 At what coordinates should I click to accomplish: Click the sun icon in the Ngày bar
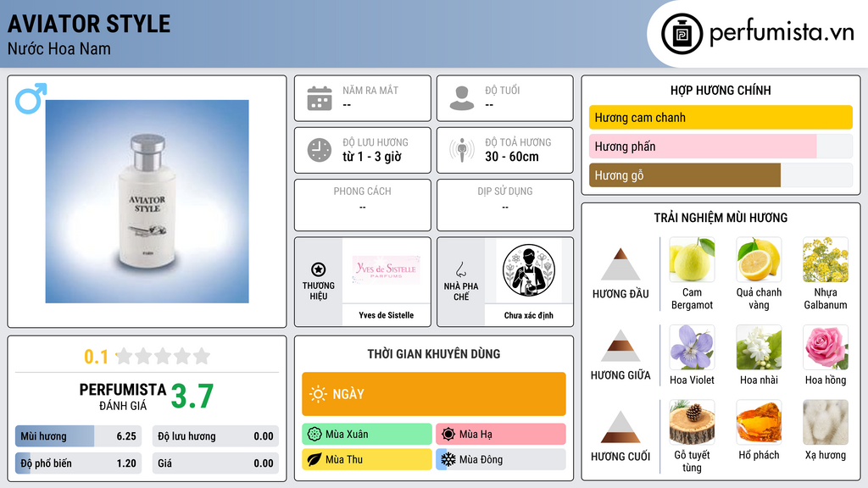click(x=319, y=394)
